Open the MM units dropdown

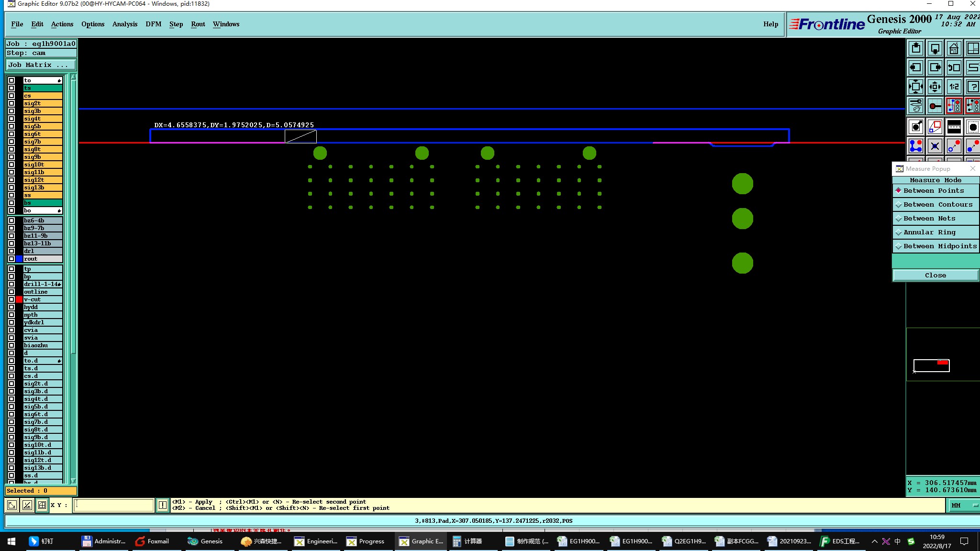[x=962, y=505]
